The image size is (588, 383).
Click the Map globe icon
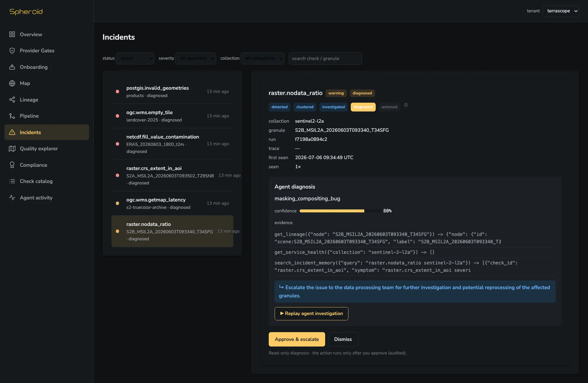(12, 83)
